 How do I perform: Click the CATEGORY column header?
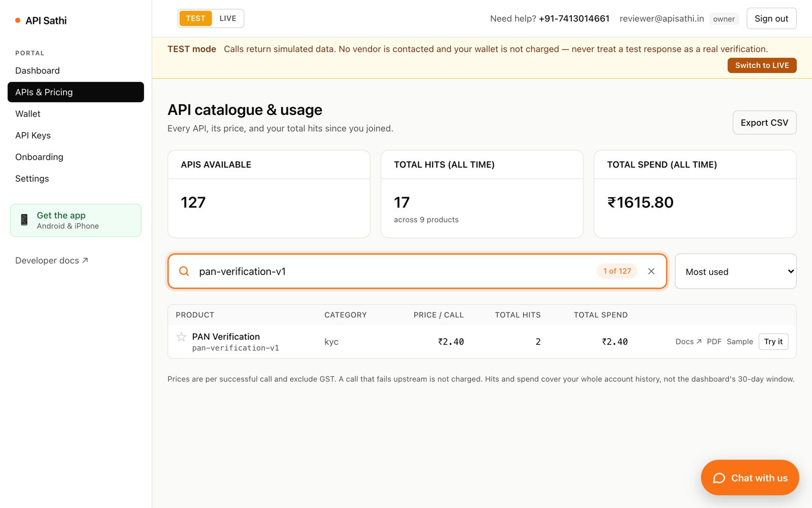[346, 315]
